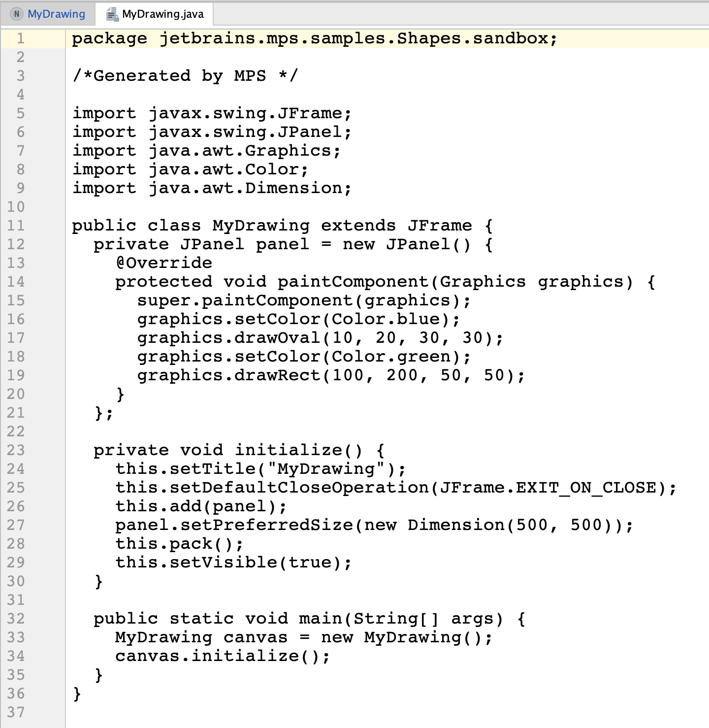Click "import java.awt.Dimension;" line

tap(212, 188)
